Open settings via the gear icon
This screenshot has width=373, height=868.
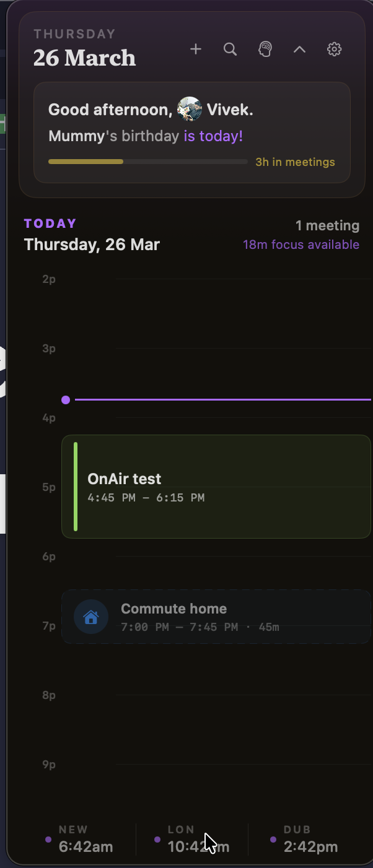point(334,49)
